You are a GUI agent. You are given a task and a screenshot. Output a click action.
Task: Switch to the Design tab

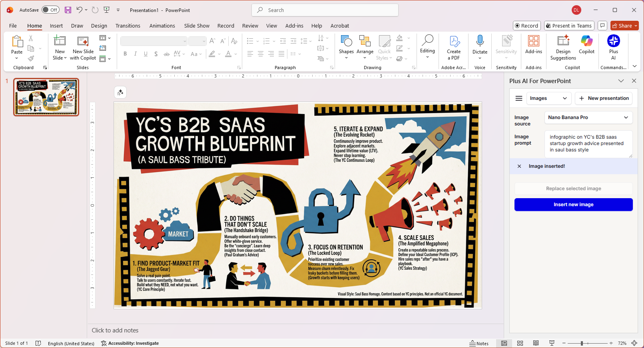click(x=99, y=26)
